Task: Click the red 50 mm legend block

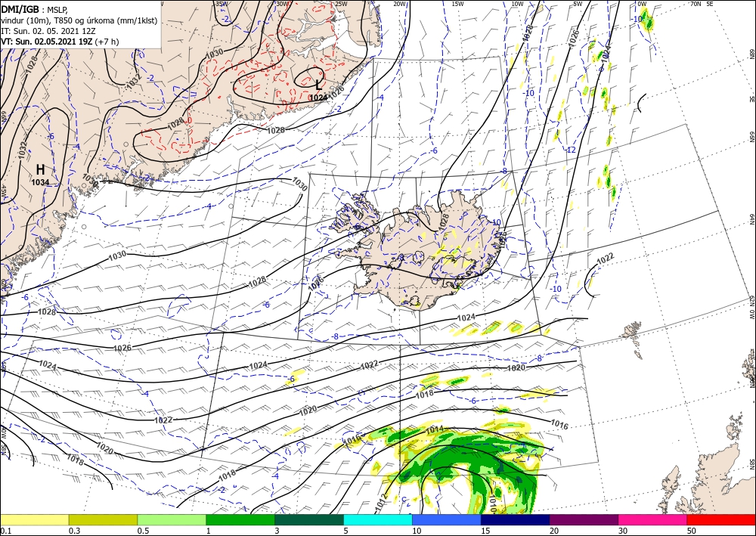Action: pos(721,519)
